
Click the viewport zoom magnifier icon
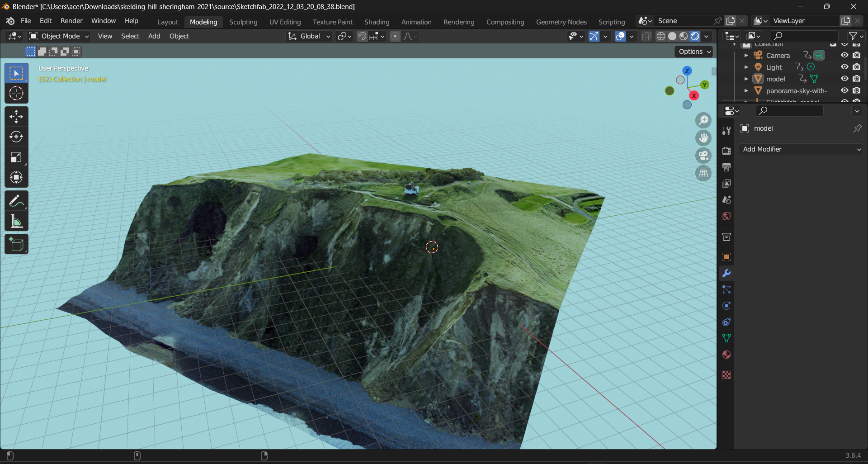[x=703, y=120]
